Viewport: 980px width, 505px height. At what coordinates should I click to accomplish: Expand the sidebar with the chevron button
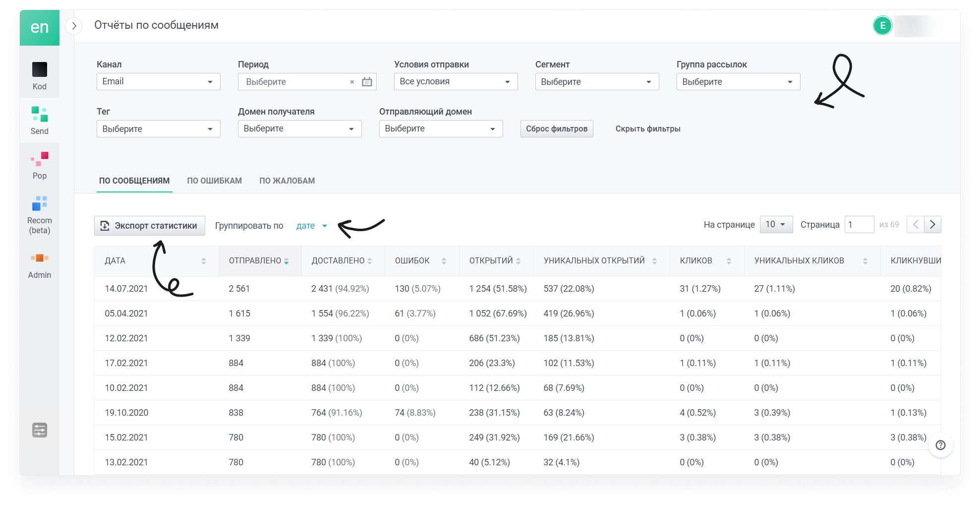pyautogui.click(x=74, y=26)
